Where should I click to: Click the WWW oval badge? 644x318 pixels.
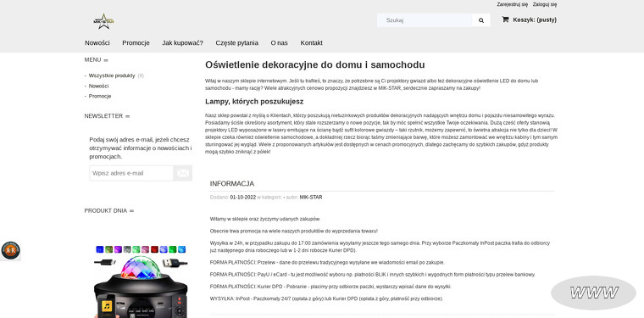593,293
